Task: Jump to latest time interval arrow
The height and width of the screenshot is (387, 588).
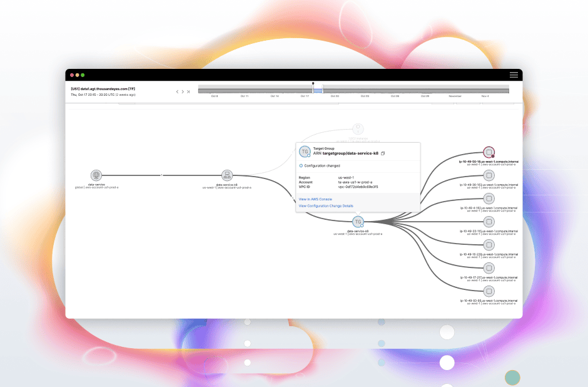Action: click(x=188, y=91)
